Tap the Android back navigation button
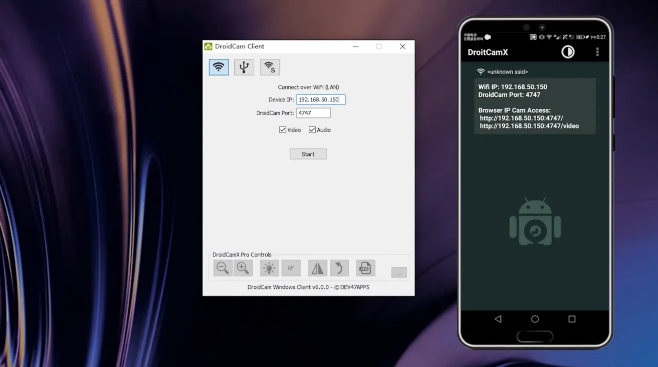The width and height of the screenshot is (658, 367). pos(498,319)
